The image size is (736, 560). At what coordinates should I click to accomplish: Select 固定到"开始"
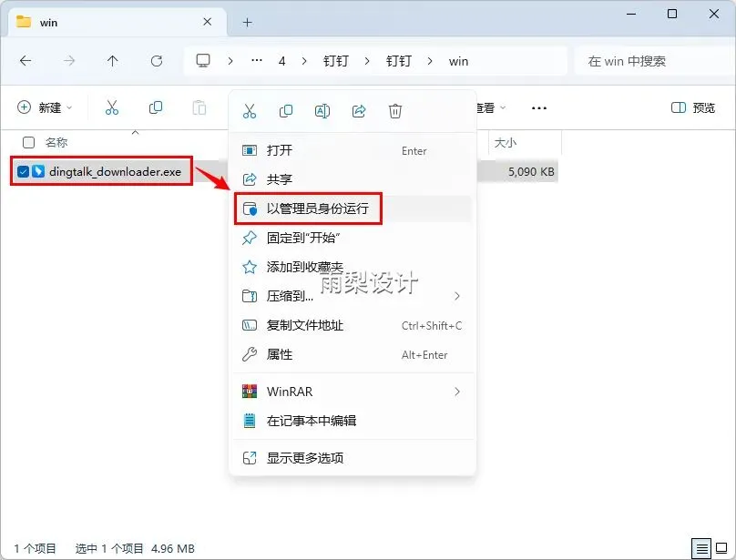tap(352, 238)
